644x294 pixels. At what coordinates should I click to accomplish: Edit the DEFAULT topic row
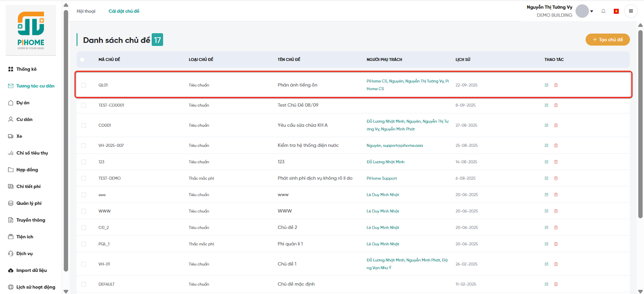tap(547, 284)
